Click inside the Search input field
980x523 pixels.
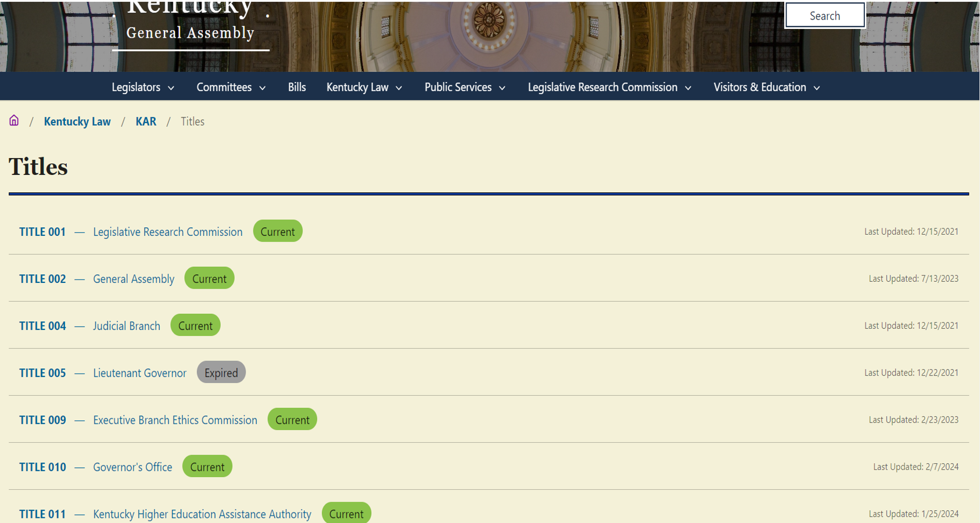(x=824, y=15)
